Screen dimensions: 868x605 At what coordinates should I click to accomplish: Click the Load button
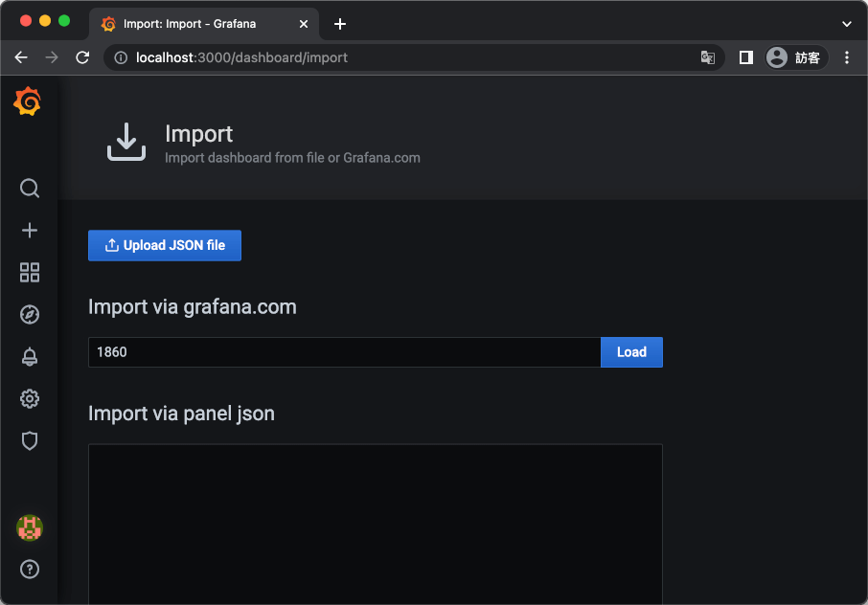pos(631,352)
